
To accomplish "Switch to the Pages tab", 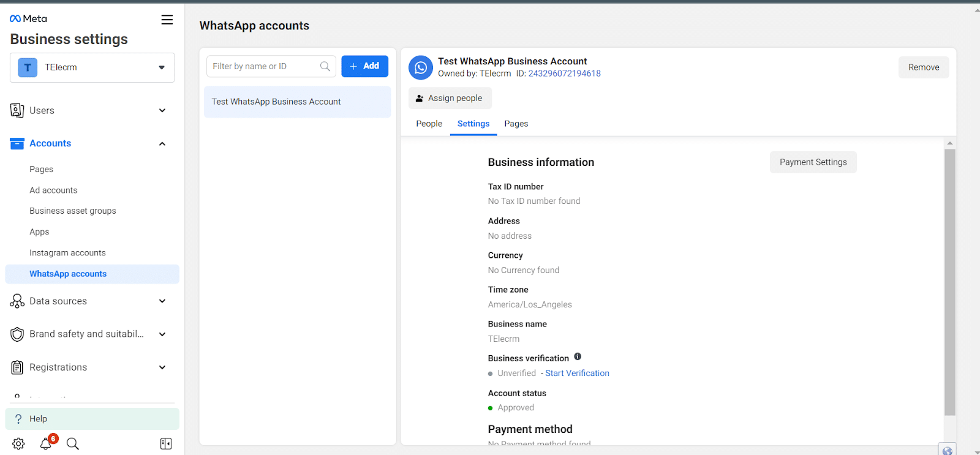I will [516, 124].
